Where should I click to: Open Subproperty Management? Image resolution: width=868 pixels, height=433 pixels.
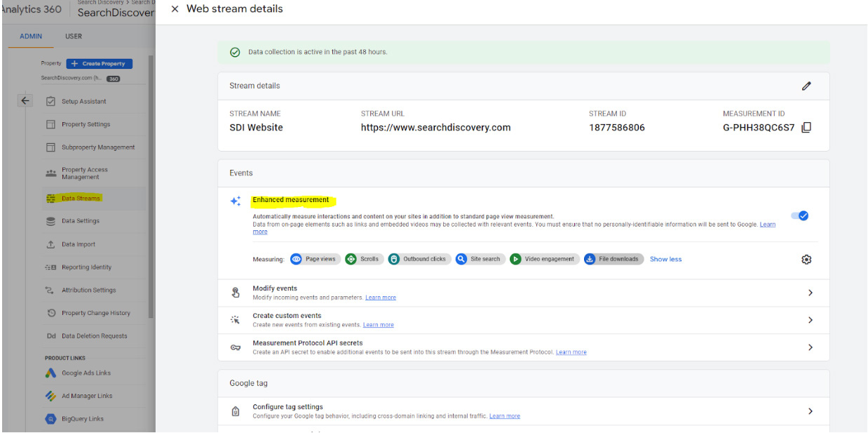[x=98, y=147]
